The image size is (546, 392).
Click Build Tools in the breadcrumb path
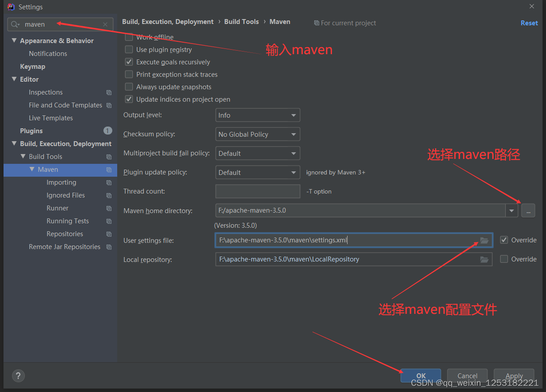click(241, 21)
